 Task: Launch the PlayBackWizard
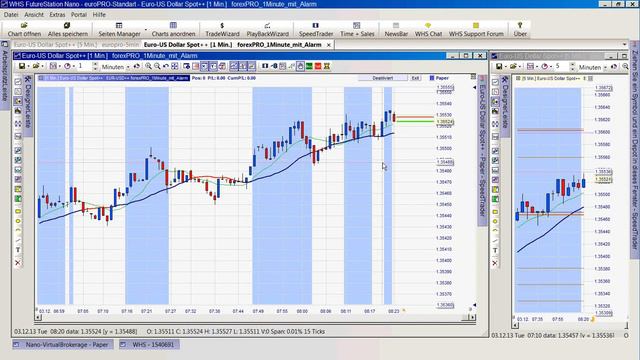point(267,30)
